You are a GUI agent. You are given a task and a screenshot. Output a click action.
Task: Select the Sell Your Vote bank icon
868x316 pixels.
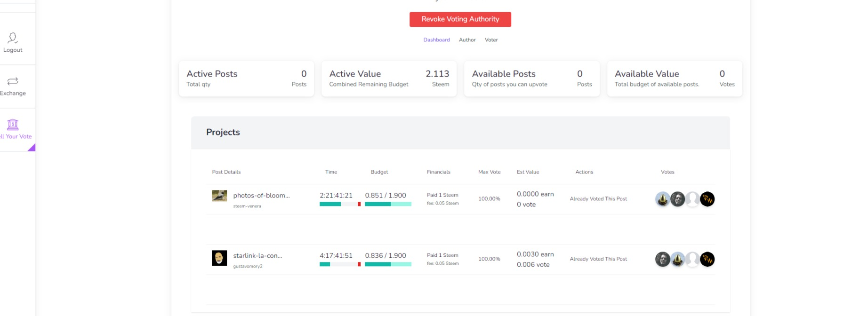[x=13, y=125]
